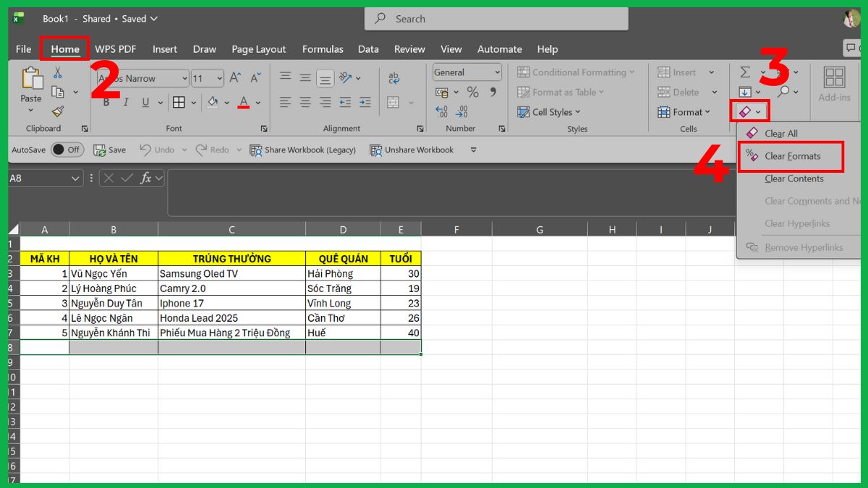Toggle bold formatting
The width and height of the screenshot is (868, 488).
tap(106, 102)
